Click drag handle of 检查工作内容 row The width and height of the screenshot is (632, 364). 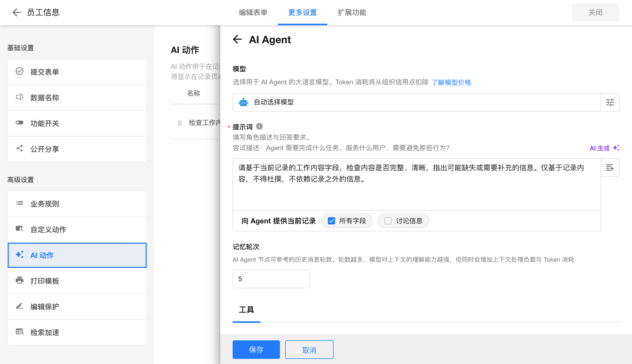(180, 123)
